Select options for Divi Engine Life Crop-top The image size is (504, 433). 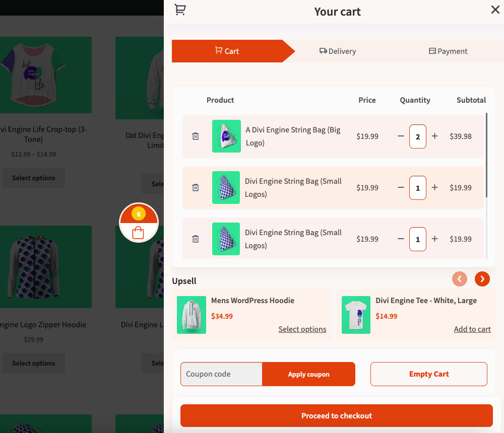(33, 178)
